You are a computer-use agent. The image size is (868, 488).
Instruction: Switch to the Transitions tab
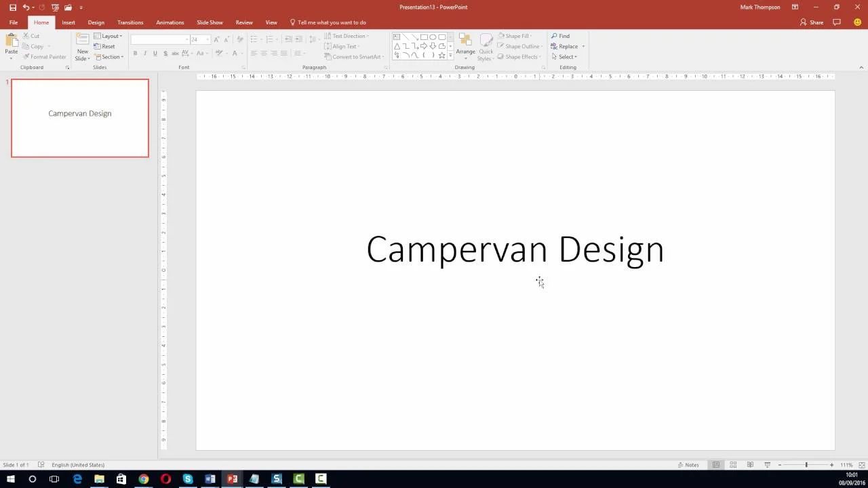click(x=130, y=22)
